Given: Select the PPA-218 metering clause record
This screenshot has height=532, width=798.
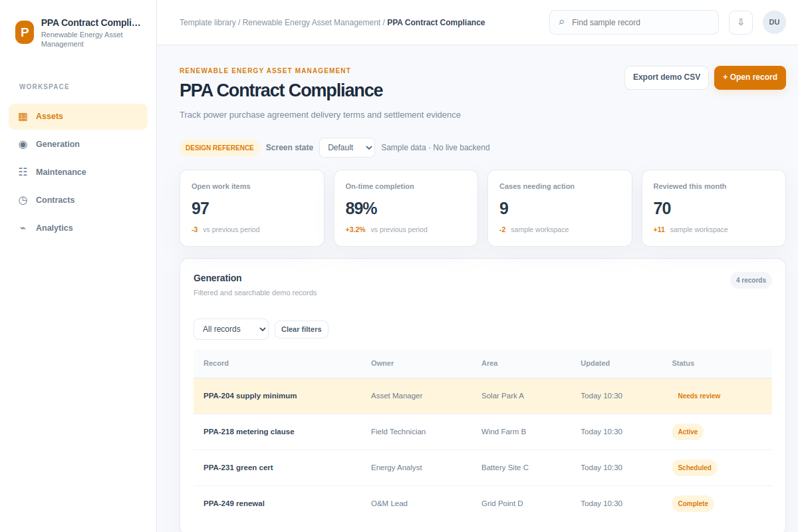Looking at the screenshot, I should click(483, 432).
